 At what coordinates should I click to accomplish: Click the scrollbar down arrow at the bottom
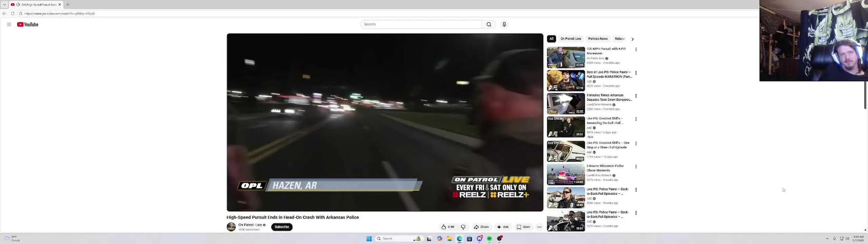point(865,230)
